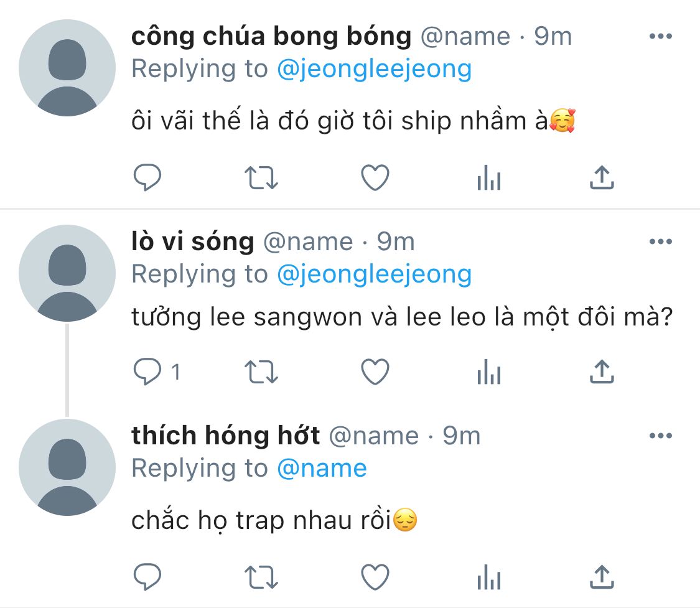Retweet công chúa bong bóng's tweet
The height and width of the screenshot is (608, 700).
[x=262, y=179]
